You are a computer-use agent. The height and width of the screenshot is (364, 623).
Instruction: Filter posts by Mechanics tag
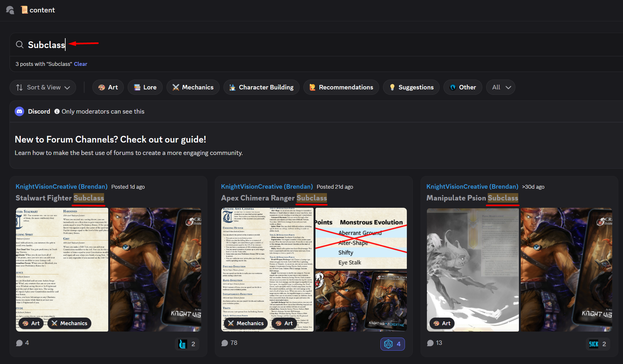tap(193, 87)
